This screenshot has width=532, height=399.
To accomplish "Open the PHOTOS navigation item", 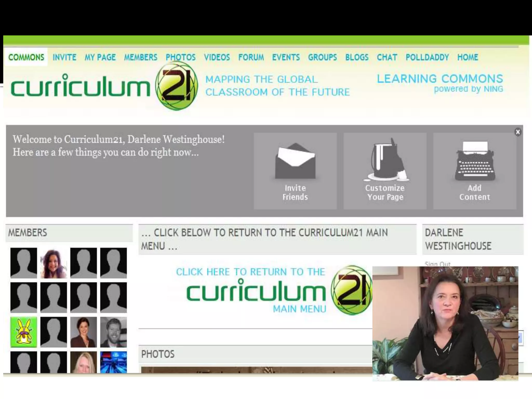I will coord(181,57).
